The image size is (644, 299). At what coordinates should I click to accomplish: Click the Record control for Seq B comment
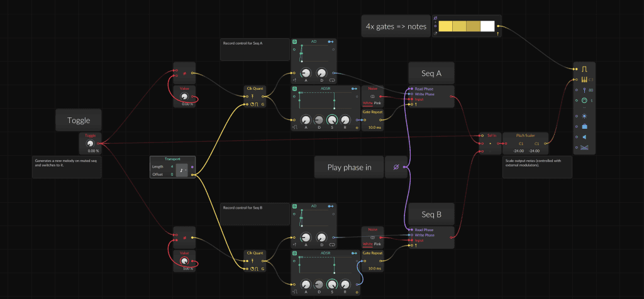coord(255,214)
